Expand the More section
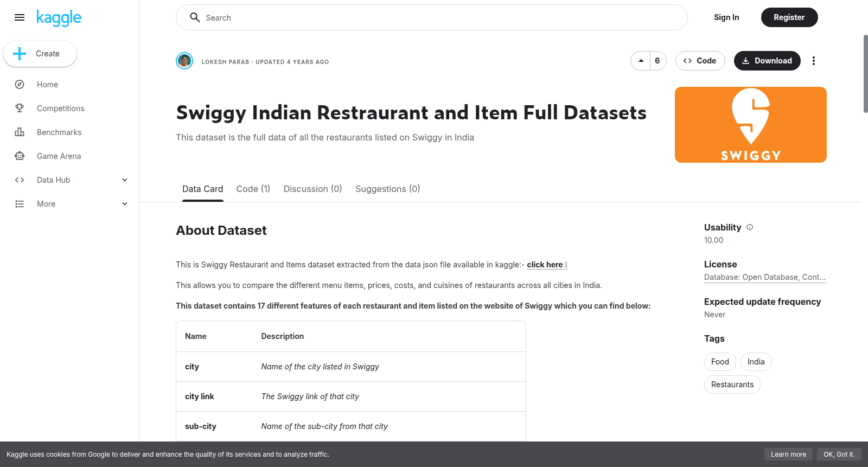This screenshot has height=467, width=868. pos(125,204)
